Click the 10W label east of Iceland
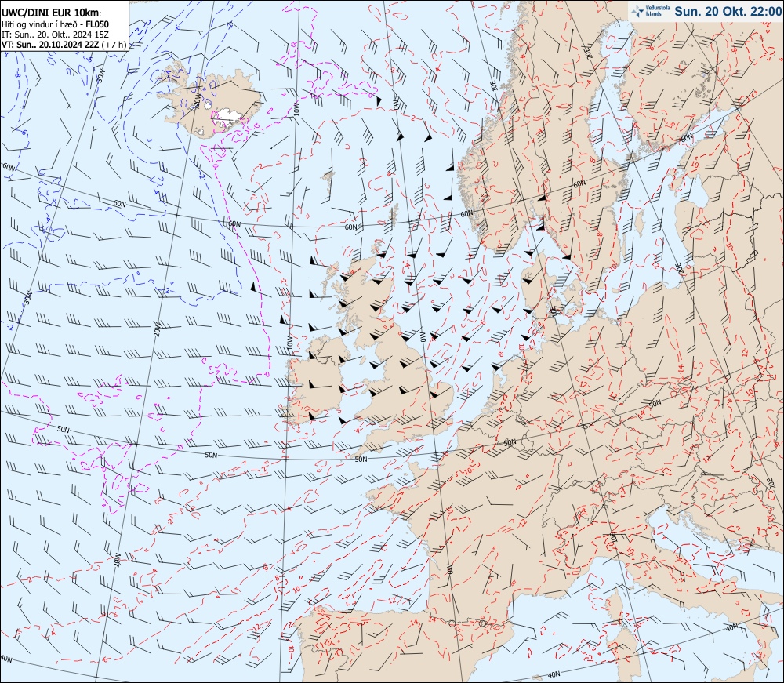 296,110
